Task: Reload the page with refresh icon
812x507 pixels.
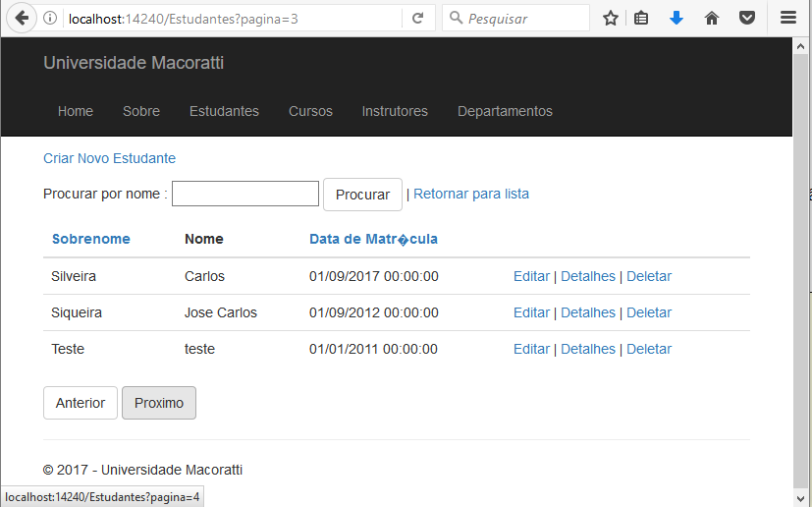Action: [x=418, y=19]
